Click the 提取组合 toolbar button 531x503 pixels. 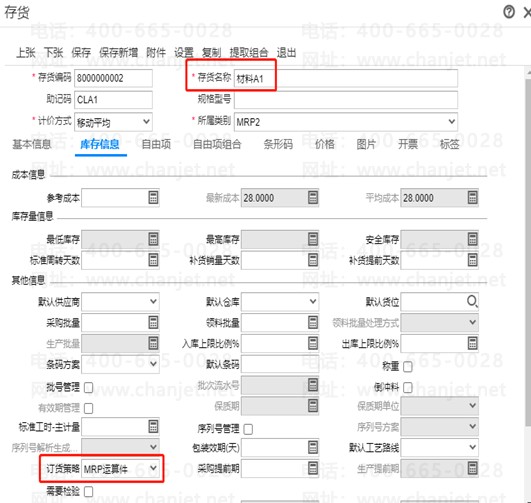tap(249, 53)
